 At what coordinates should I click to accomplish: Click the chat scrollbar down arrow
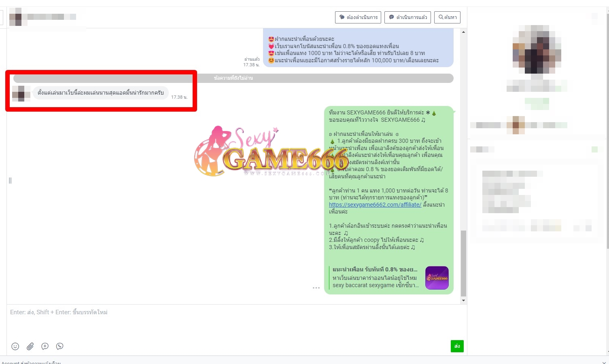(463, 301)
